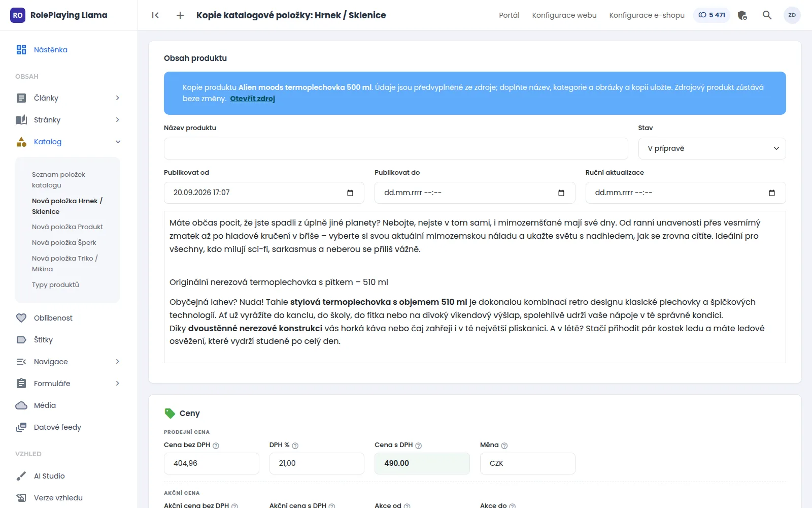Open Média cloud icon
Viewport: 812px width, 508px height.
pos(21,405)
